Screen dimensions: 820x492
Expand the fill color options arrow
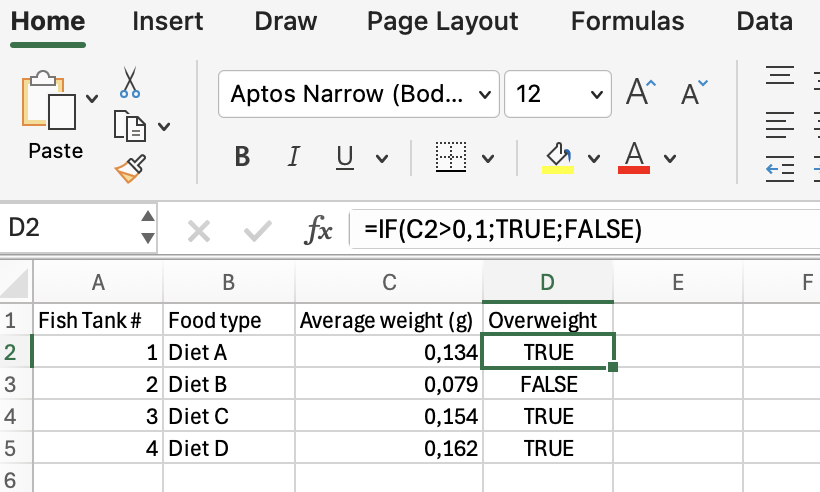pyautogui.click(x=594, y=158)
